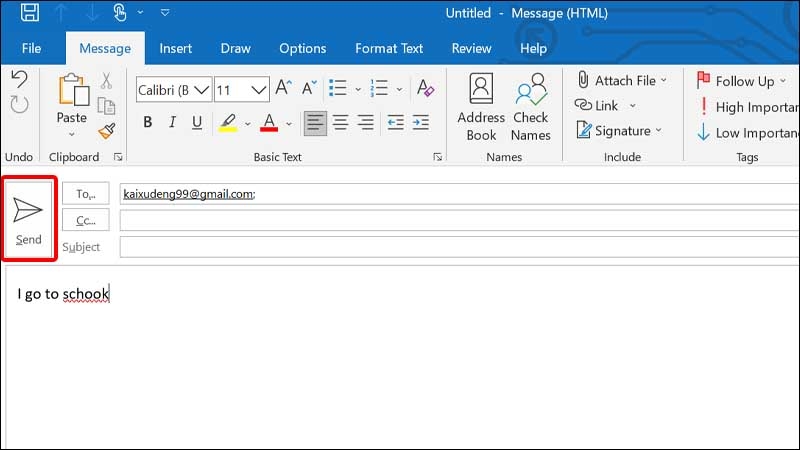The width and height of the screenshot is (800, 450).
Task: Click the "Subject" label
Action: point(81,247)
